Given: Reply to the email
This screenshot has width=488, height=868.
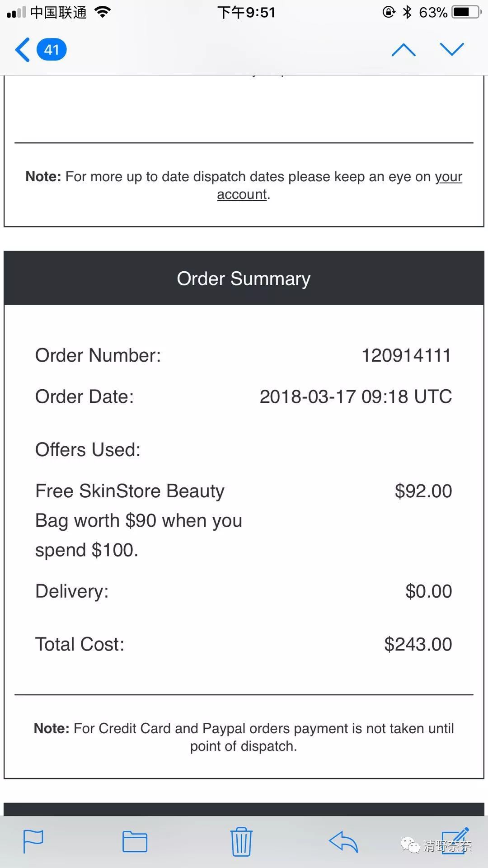Looking at the screenshot, I should [x=343, y=841].
